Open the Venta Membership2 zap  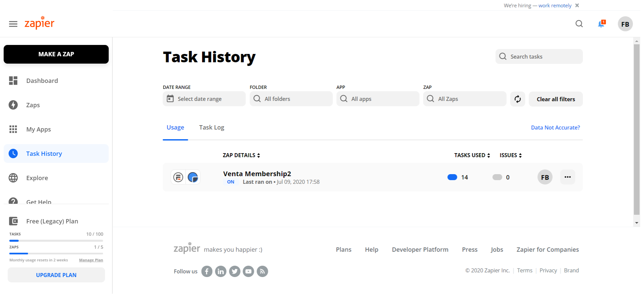257,174
